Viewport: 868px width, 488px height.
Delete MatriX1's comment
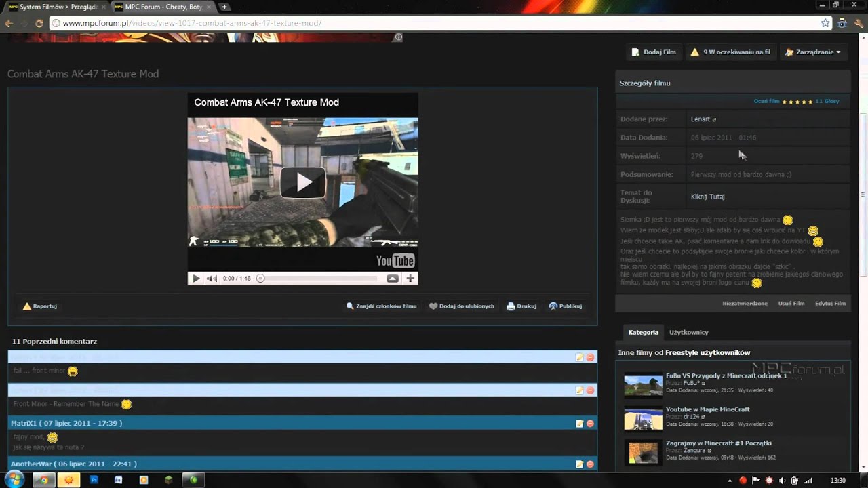pos(590,424)
